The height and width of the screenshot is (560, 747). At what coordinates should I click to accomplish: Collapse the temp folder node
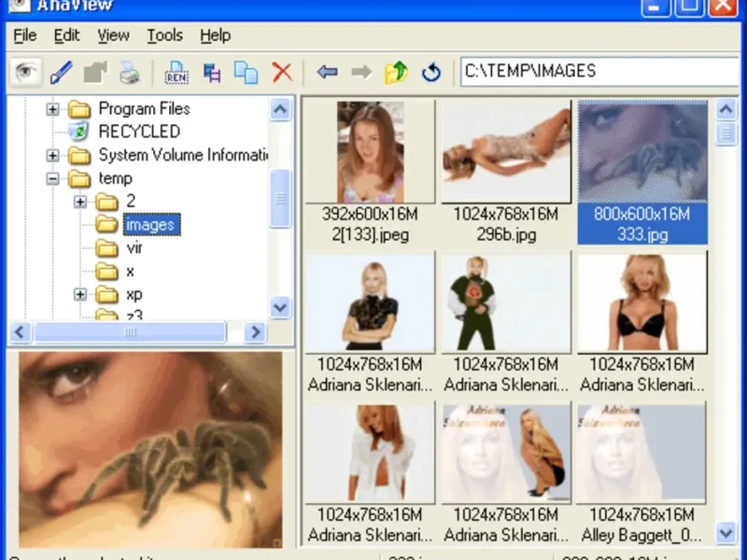(x=52, y=179)
